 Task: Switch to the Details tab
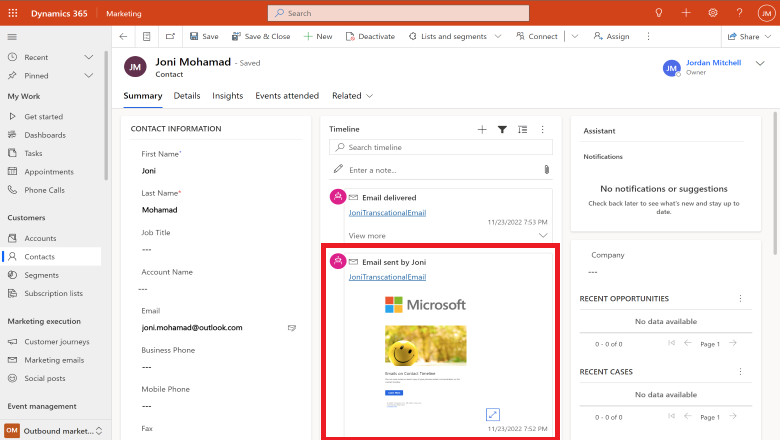click(x=187, y=96)
